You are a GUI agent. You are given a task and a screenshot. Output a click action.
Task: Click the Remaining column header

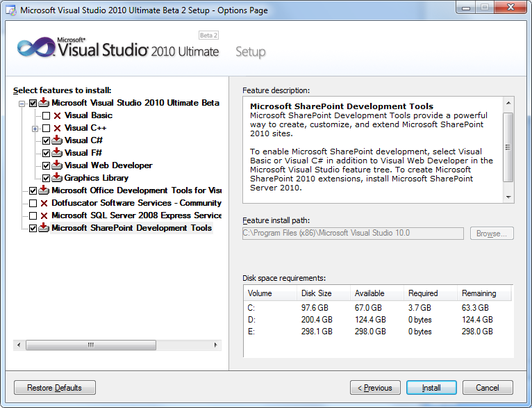click(484, 293)
